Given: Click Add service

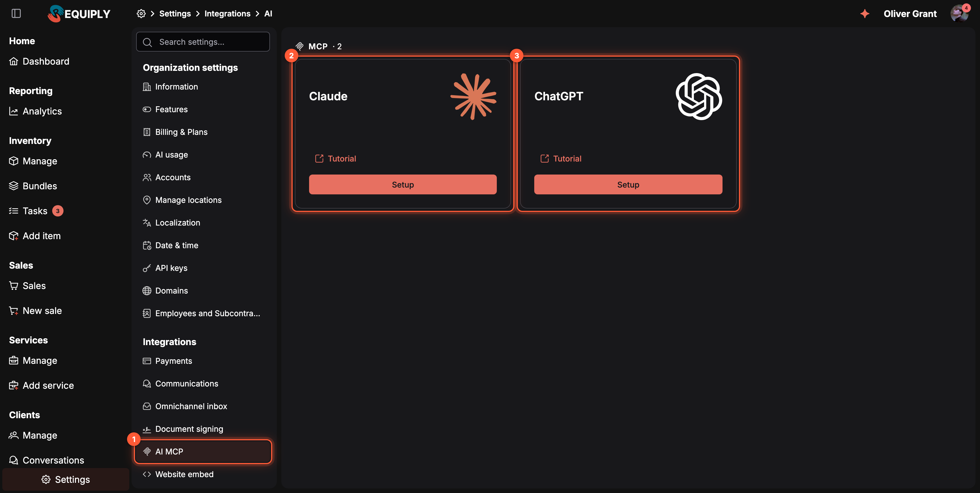Looking at the screenshot, I should [41, 385].
